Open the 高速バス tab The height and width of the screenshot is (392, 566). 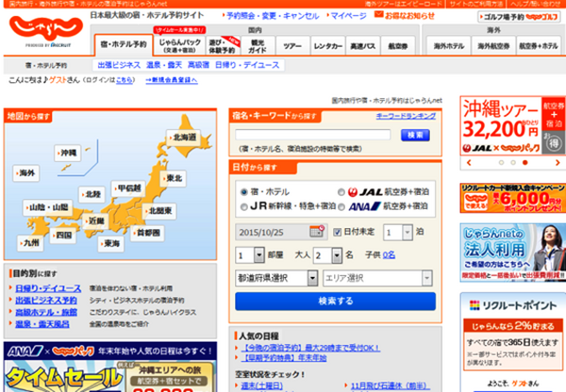pos(363,46)
